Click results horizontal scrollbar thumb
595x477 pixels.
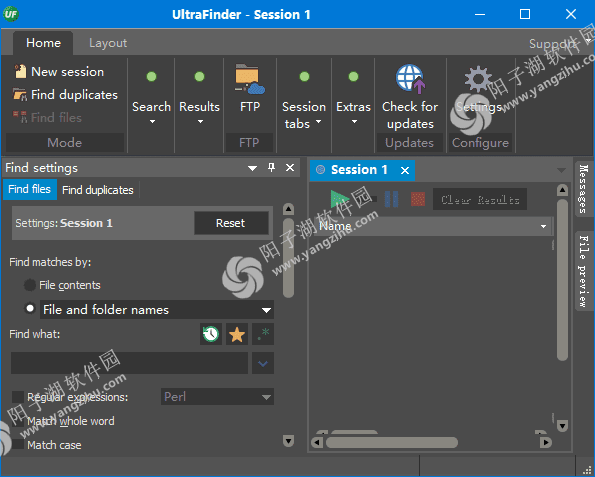coord(392,442)
